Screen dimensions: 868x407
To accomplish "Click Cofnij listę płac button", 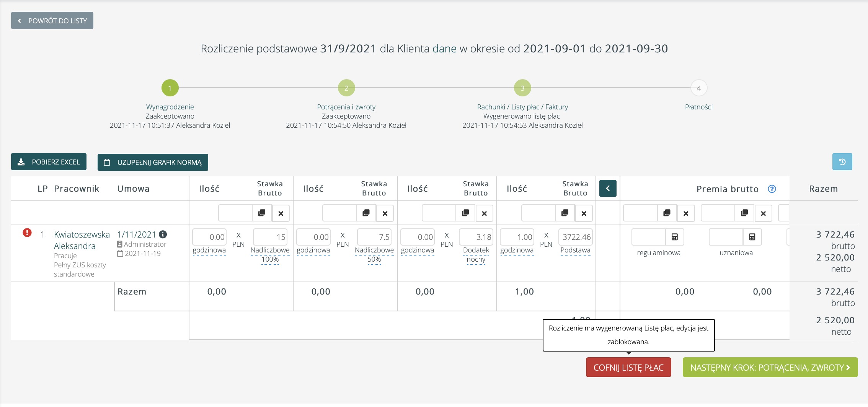I will pos(628,368).
